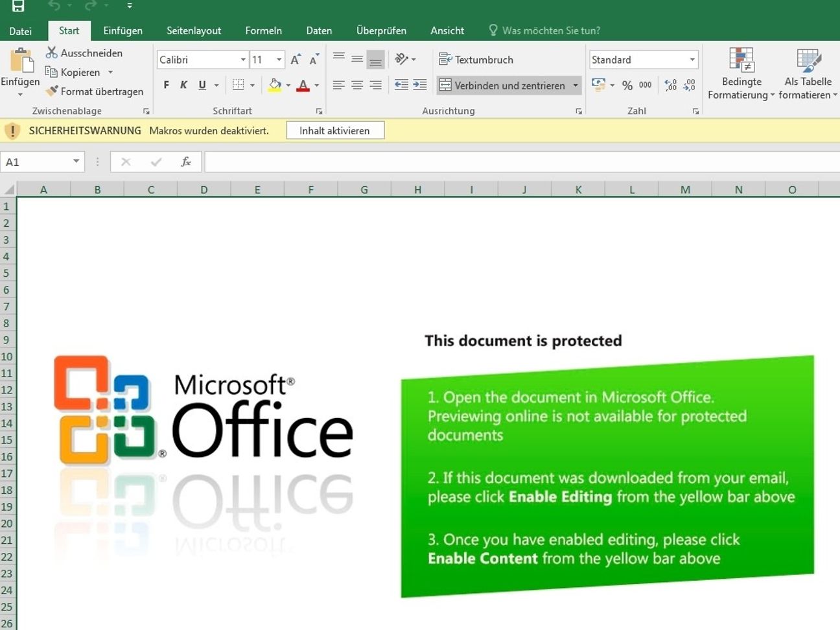840x630 pixels.
Task: Click Ausschneiden scissors button
Action: click(84, 53)
